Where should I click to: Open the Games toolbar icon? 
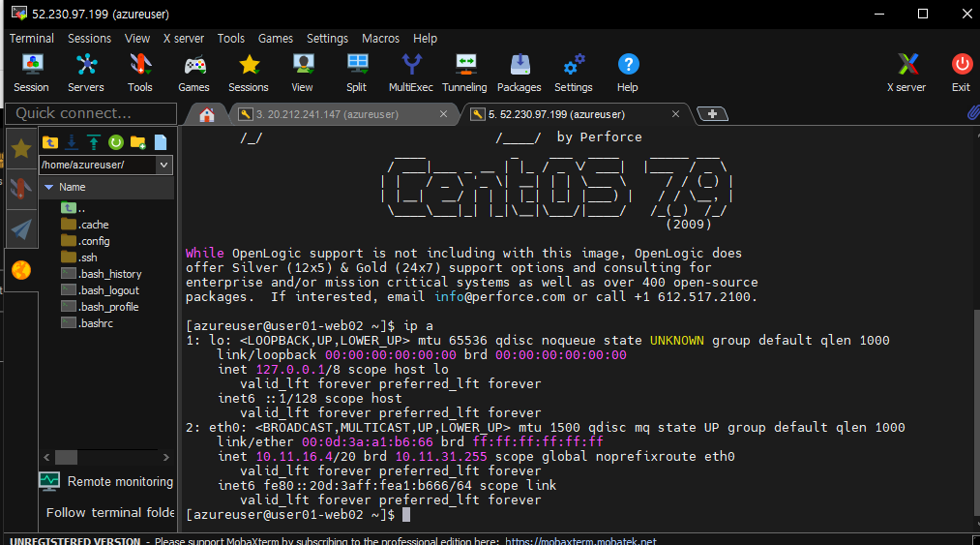pyautogui.click(x=193, y=73)
